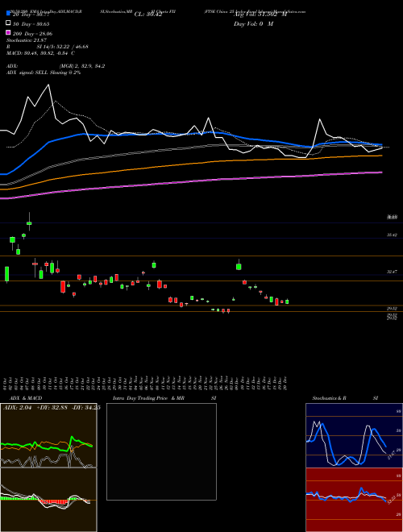This screenshot has height=532, width=403.
Task: Click the 'Intra Day Trading Price & MR' title
Action: coord(148,398)
